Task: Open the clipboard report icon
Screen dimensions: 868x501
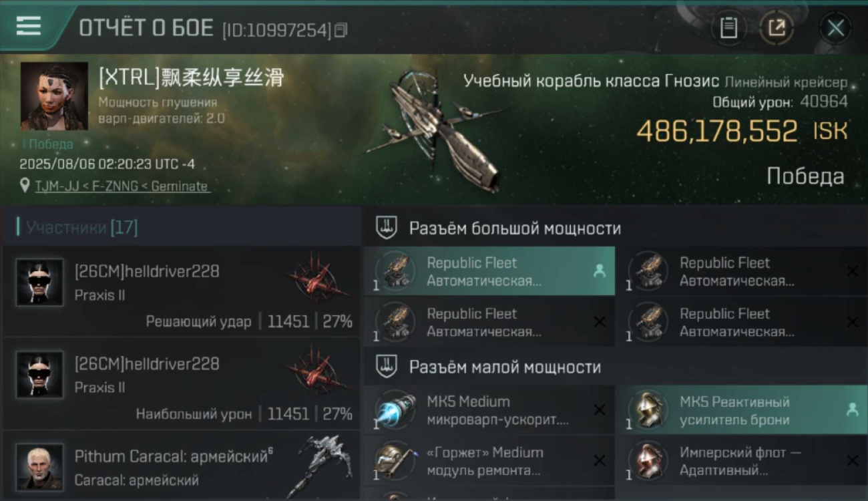Action: coord(728,28)
